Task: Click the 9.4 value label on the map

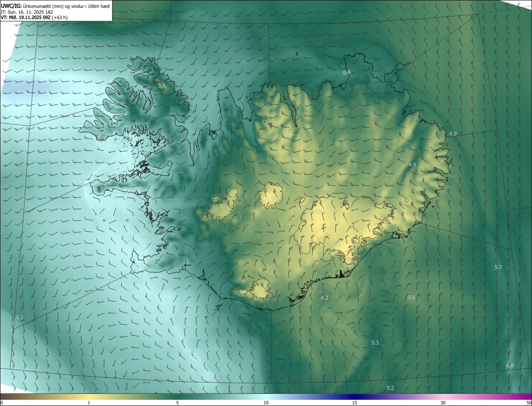Action: (x=190, y=354)
